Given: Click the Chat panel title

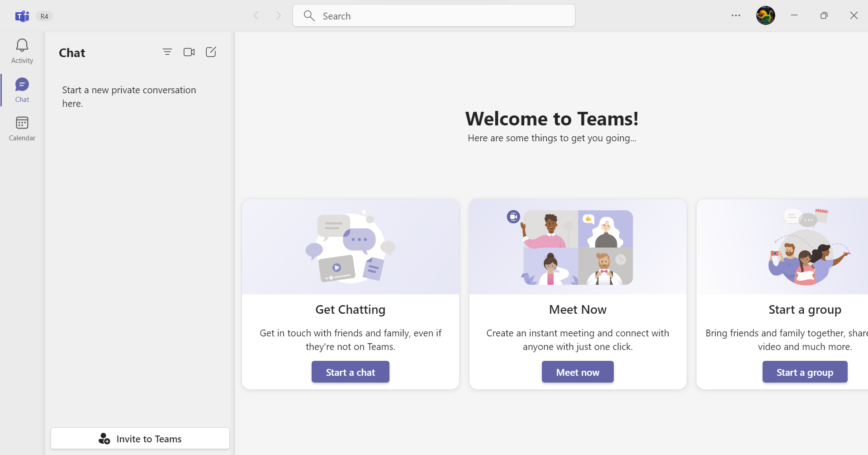Looking at the screenshot, I should (72, 53).
